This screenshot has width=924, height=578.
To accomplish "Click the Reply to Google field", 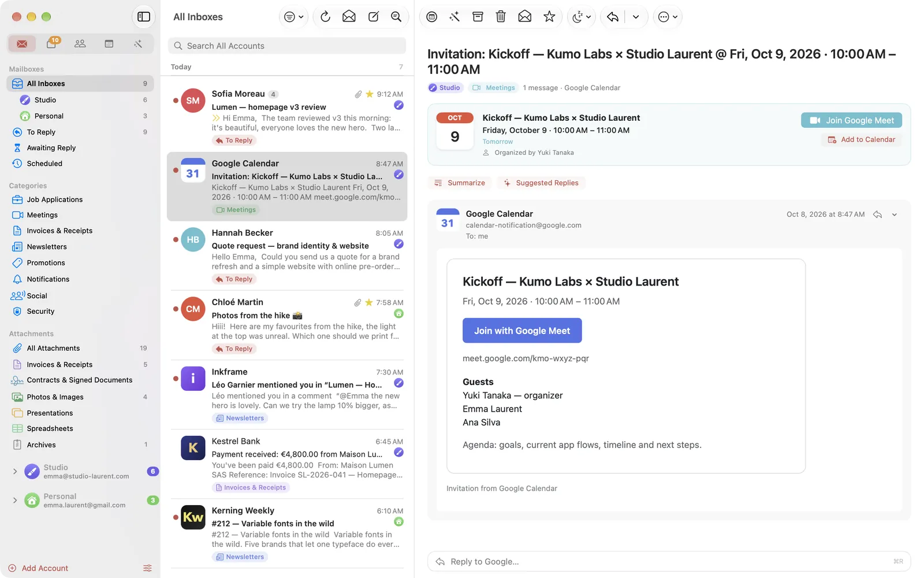I will (x=669, y=562).
